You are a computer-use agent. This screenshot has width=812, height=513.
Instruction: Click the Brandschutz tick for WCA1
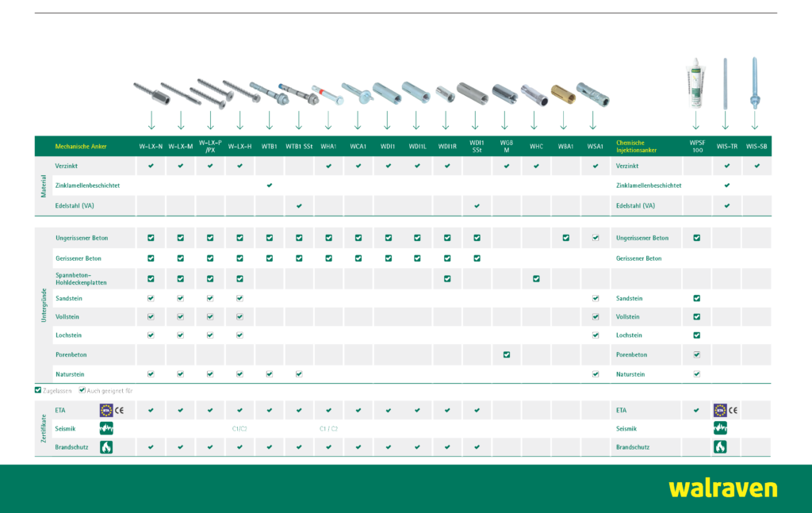tap(358, 447)
